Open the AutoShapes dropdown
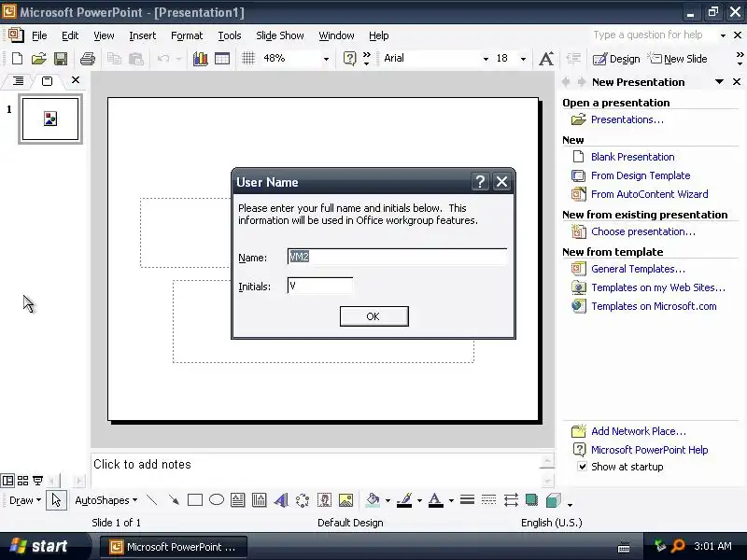 click(x=106, y=500)
